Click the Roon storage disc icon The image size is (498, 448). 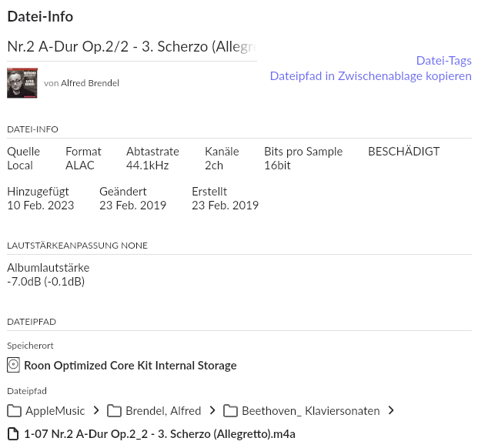(x=13, y=365)
